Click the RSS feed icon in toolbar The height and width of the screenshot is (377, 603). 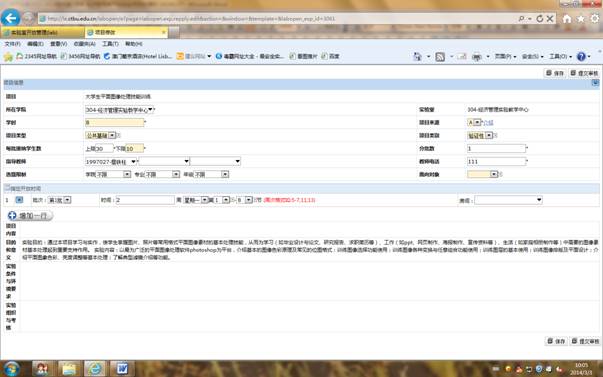tap(440, 57)
